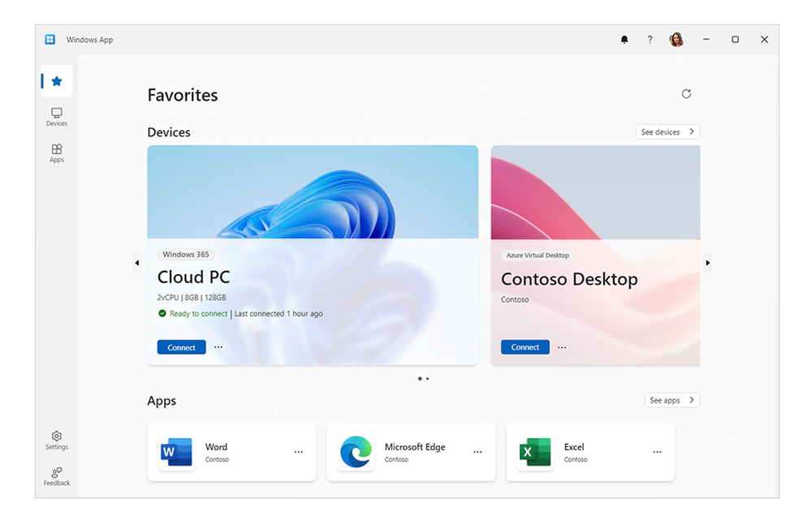Viewport: 812px width, 521px height.
Task: Launch the Excel app icon
Action: click(535, 452)
